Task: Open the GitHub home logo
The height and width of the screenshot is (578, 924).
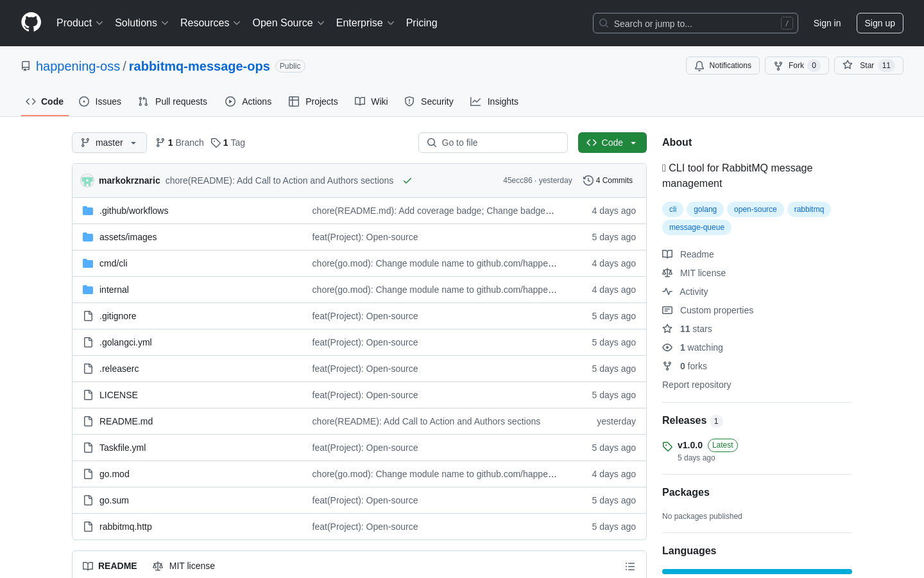Action: [31, 22]
